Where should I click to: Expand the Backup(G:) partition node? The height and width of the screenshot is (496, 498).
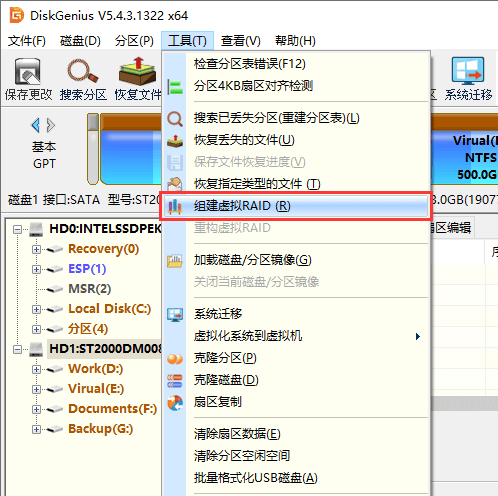tap(36, 429)
